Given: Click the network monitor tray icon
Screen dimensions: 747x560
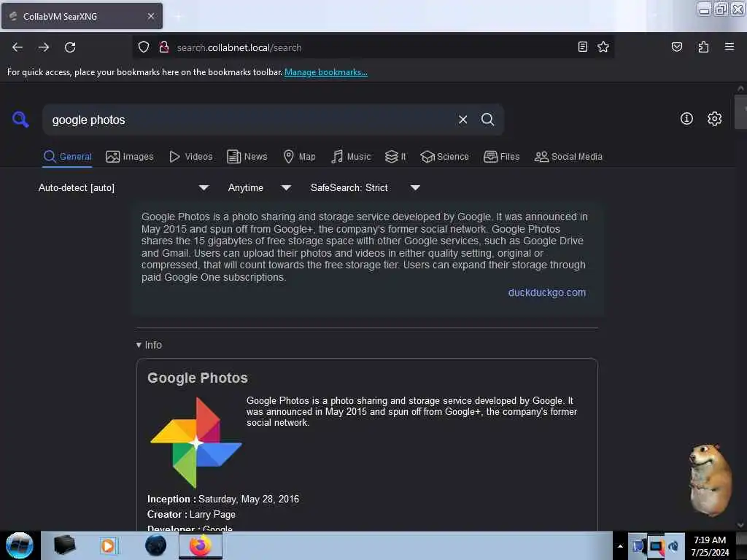Looking at the screenshot, I should [656, 545].
